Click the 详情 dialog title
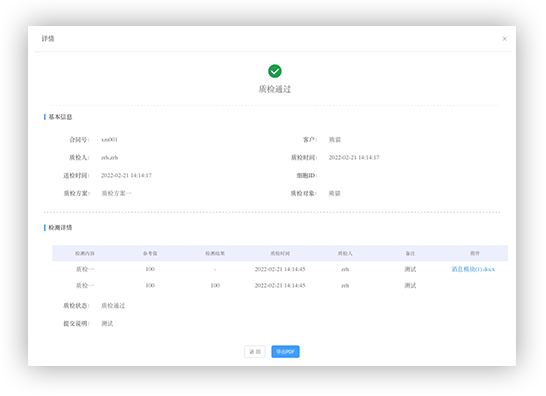This screenshot has height=396, width=546. tap(48, 38)
